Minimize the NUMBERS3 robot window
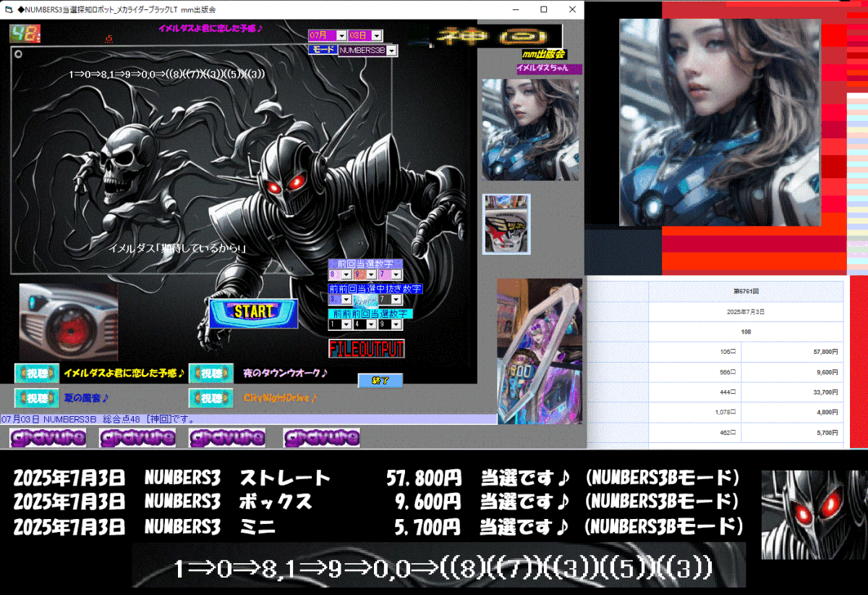868x595 pixels. point(516,9)
